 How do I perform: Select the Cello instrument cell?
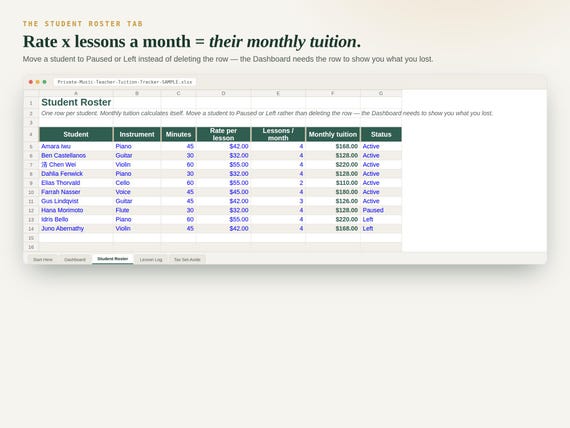[x=137, y=183]
